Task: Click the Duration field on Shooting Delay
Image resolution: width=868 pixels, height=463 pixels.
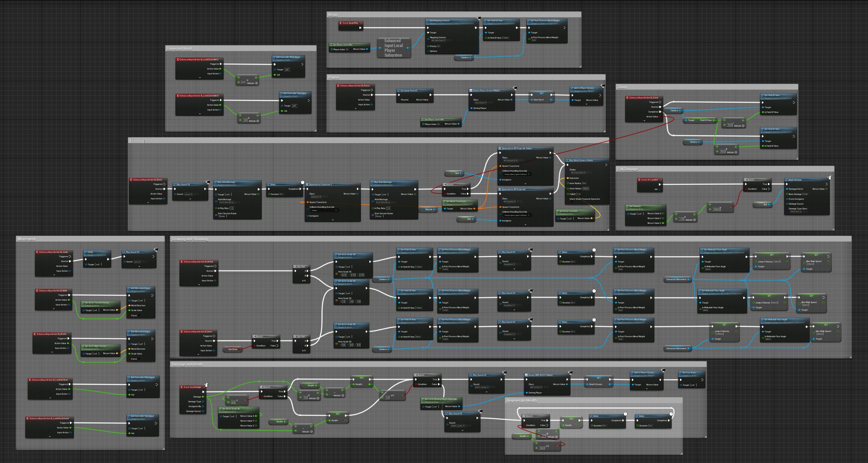Action: coord(282,194)
